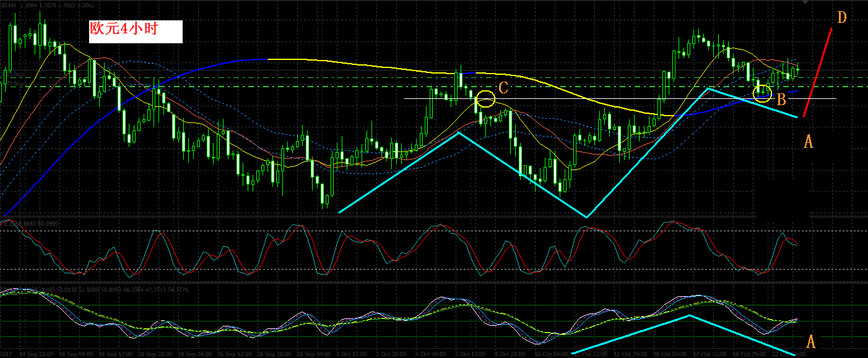Image resolution: width=868 pixels, height=358 pixels.
Task: Click the '28 Sep 04:00' time axis label
Action: pyautogui.click(x=314, y=354)
